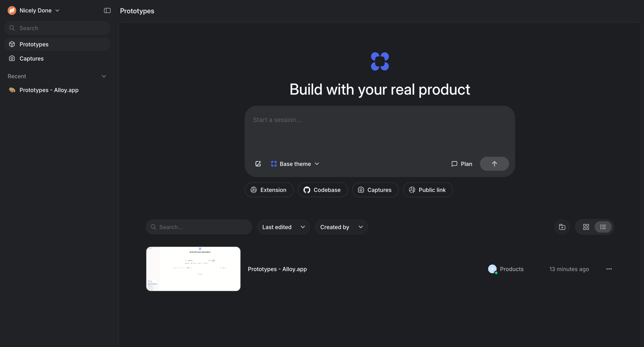Focus the Start a session text area

pos(379,130)
